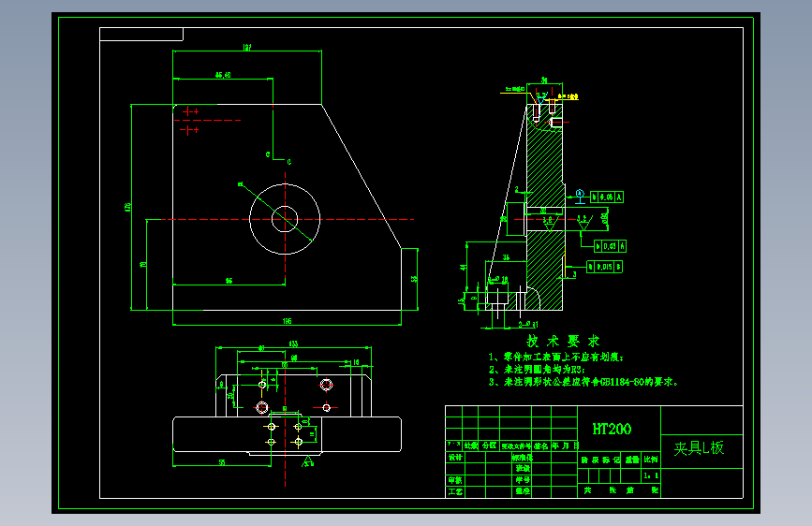Select technical note line 3 mentioning GB1184-80
Viewport: 812px width, 526px height.
[x=583, y=382]
